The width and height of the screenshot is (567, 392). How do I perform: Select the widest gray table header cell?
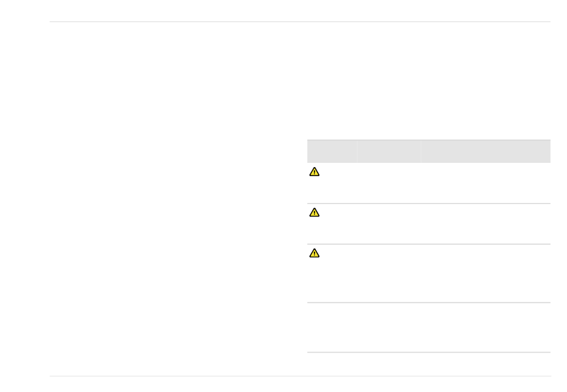[486, 151]
